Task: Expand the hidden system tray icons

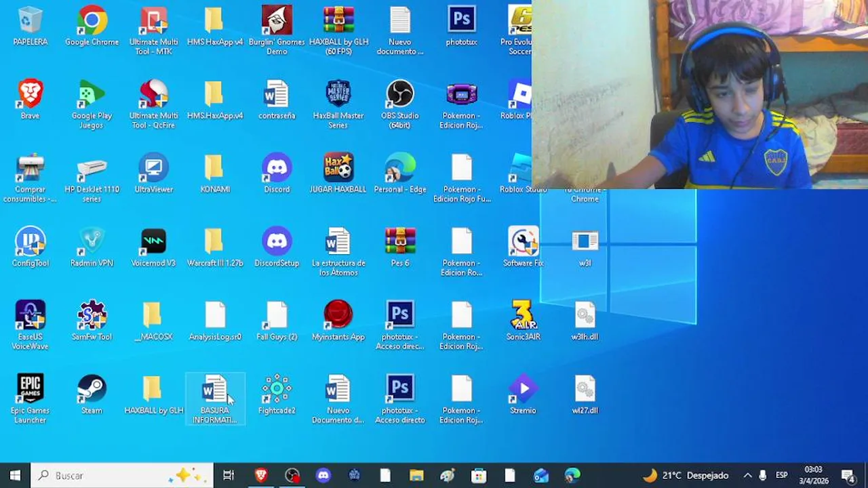Action: click(x=747, y=475)
